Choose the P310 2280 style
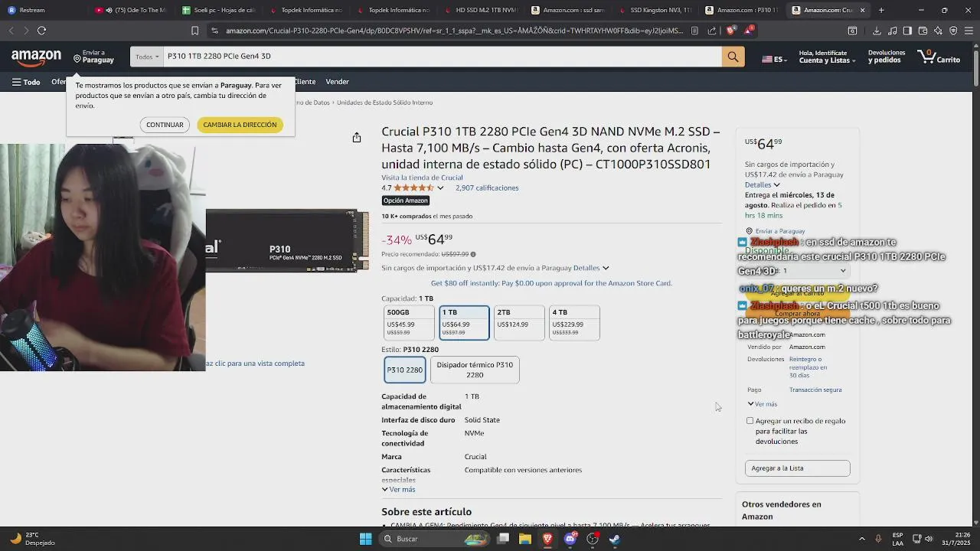The image size is (980, 551). (404, 370)
